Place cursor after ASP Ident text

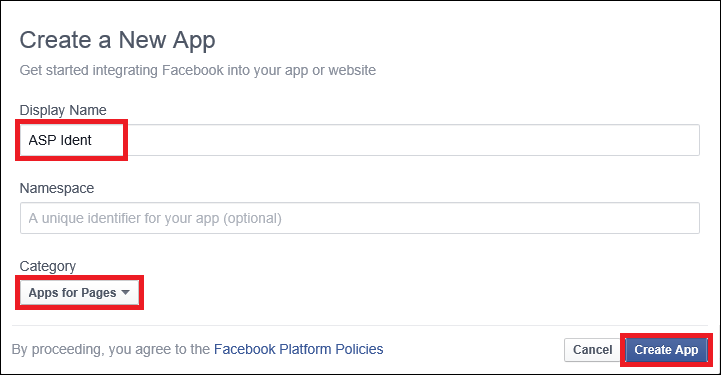92,140
